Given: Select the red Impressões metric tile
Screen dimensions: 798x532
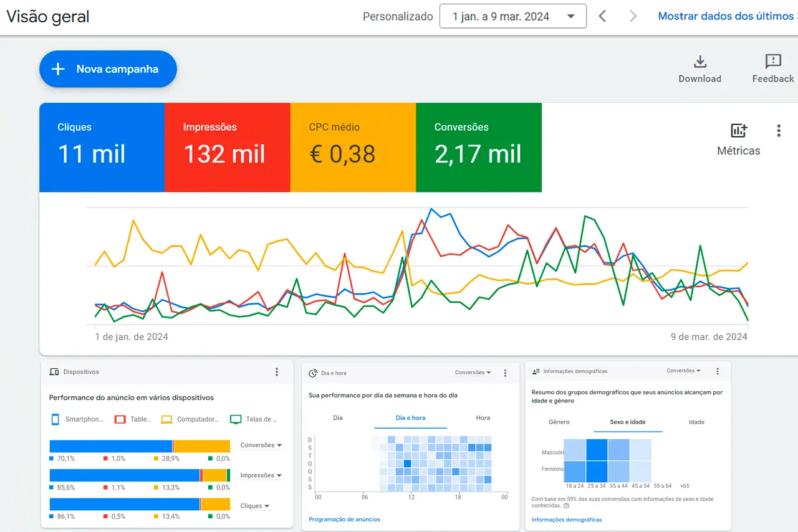Looking at the screenshot, I should 228,148.
